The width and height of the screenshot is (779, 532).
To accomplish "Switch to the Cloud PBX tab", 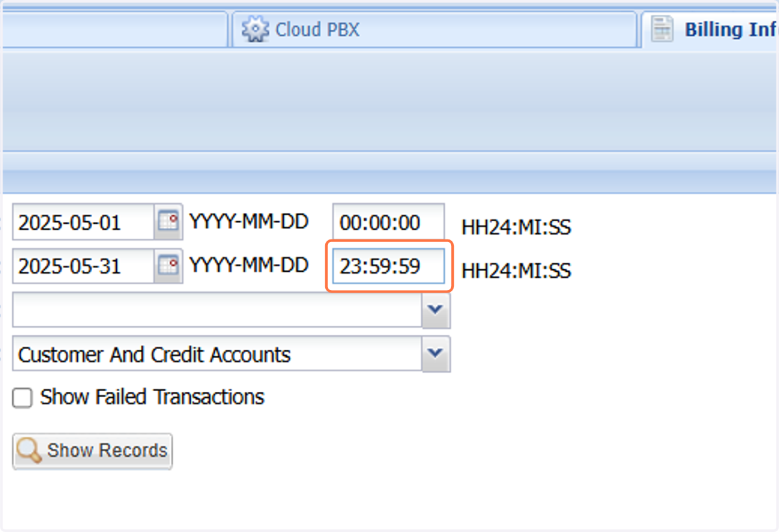I will point(433,30).
